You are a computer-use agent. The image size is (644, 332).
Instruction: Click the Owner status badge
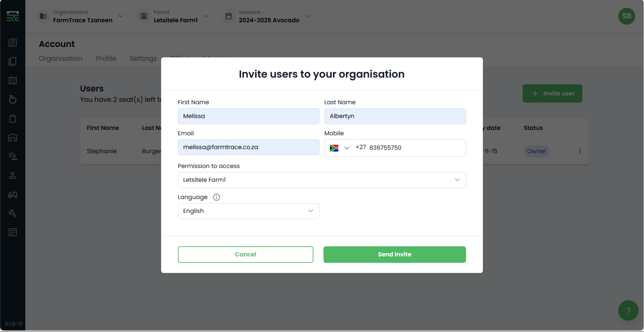(536, 151)
